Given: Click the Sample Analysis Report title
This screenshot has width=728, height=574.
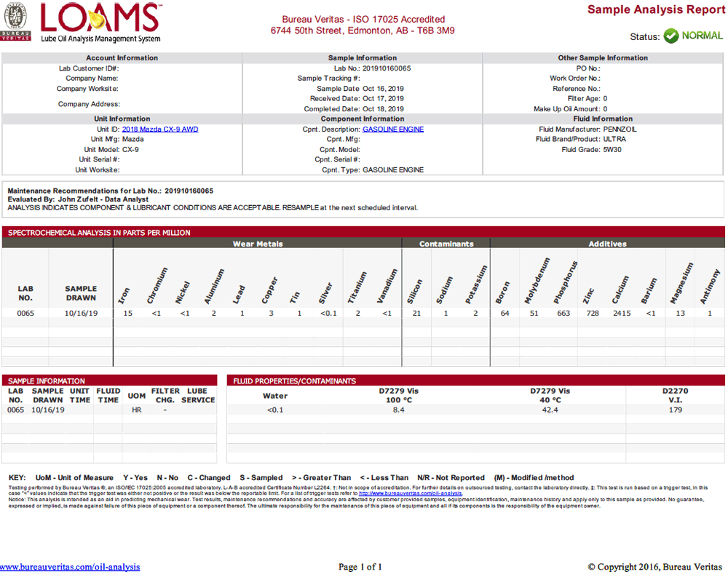Looking at the screenshot, I should pos(656,9).
